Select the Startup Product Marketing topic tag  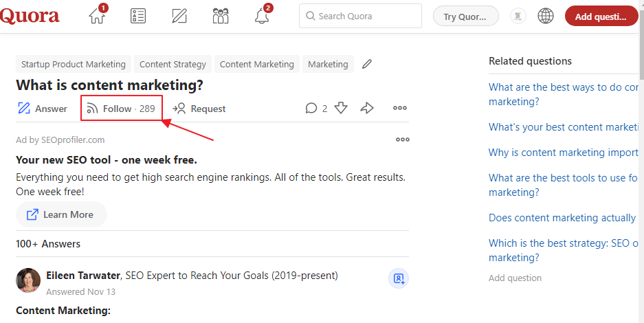[74, 64]
